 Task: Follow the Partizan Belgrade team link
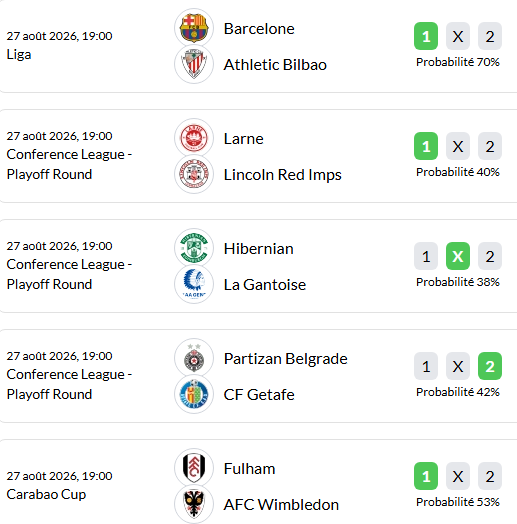point(285,359)
